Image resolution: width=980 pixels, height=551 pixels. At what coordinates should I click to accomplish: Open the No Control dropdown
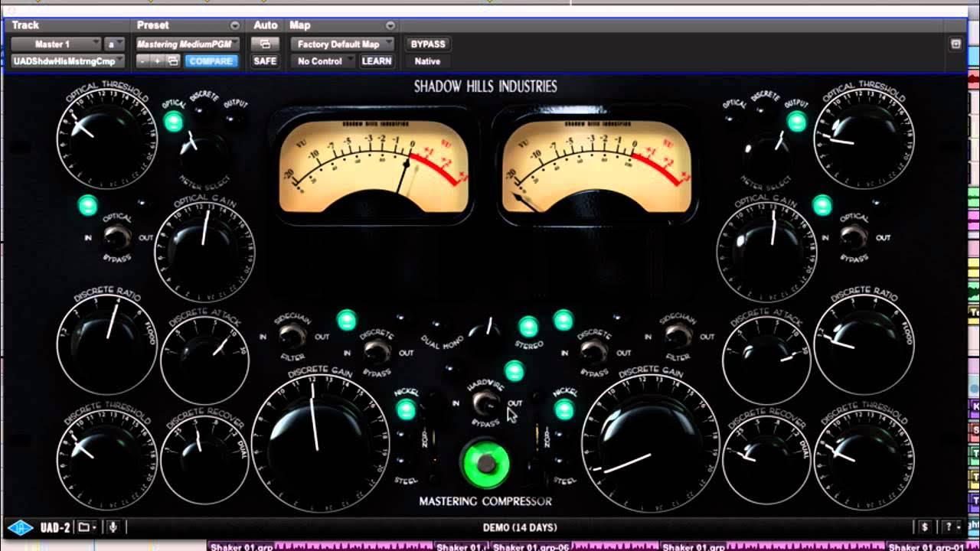click(x=323, y=61)
